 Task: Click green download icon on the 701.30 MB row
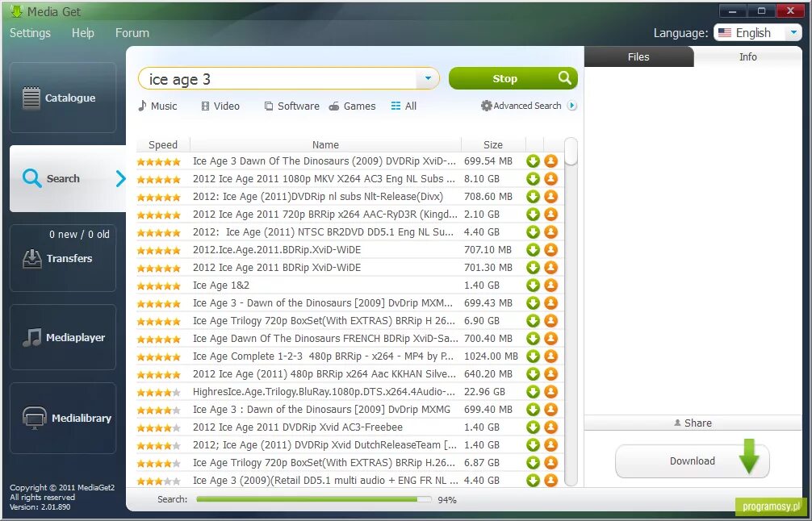(x=533, y=268)
